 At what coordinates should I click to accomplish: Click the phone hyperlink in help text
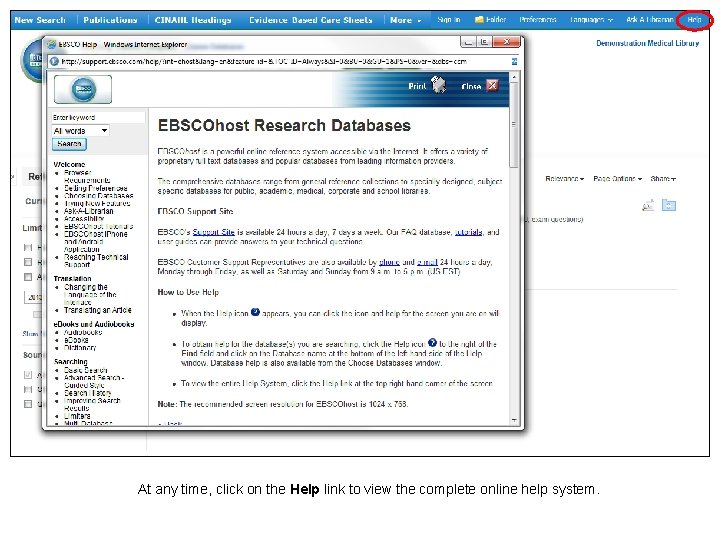point(389,262)
